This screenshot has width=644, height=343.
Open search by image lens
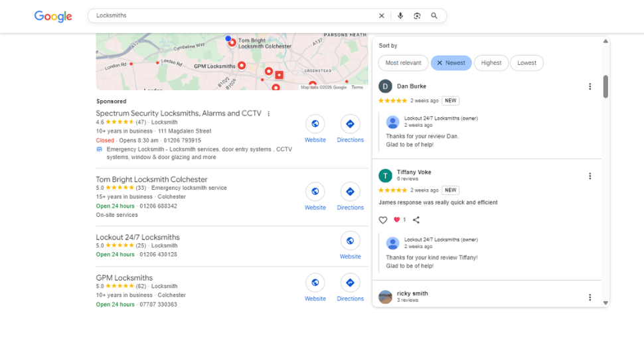click(x=417, y=16)
